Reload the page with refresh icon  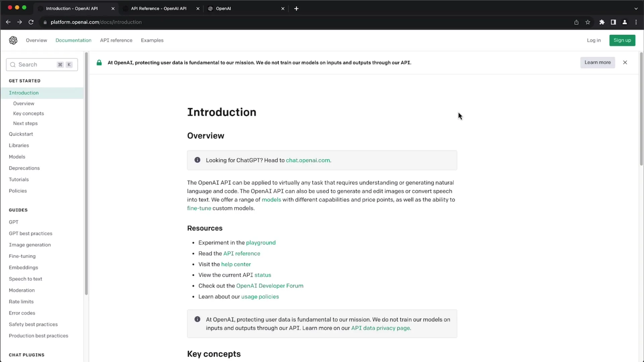[31, 22]
